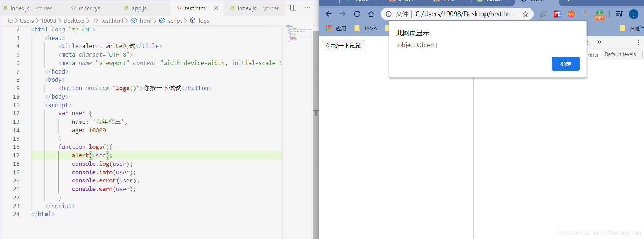Click the 你按一下试试 page button
This screenshot has width=644, height=239.
343,46
